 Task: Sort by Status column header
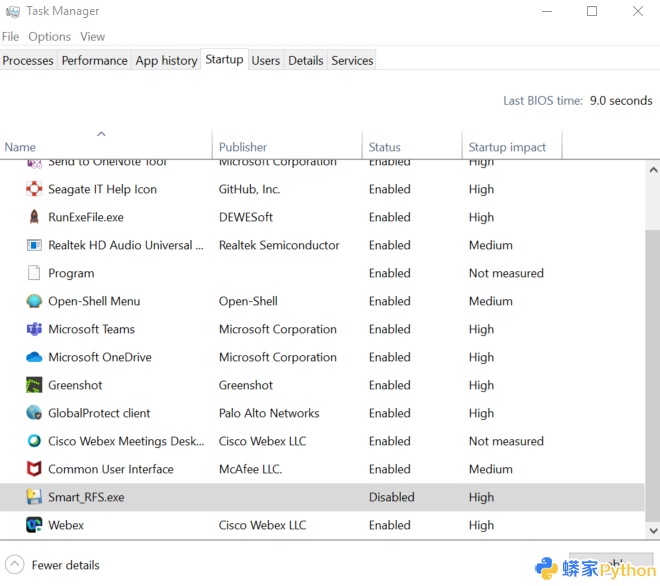(x=384, y=147)
